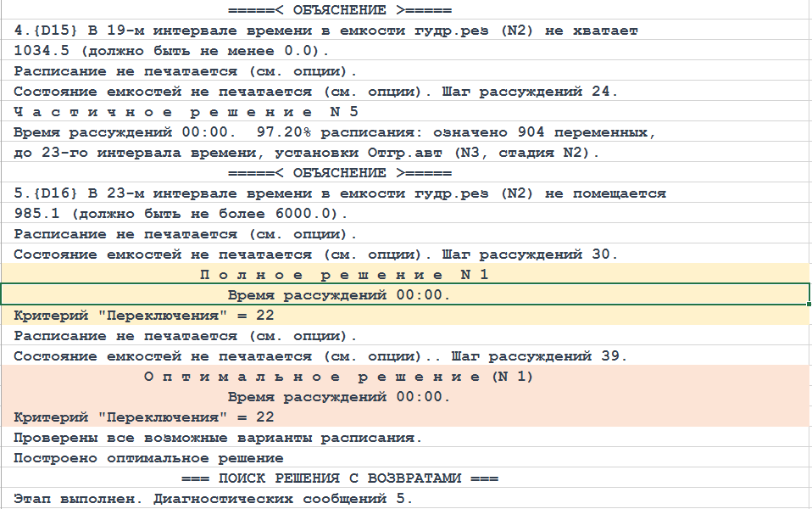This screenshot has height=509, width=812.
Task: Select the cell starting with "5.{D16}"
Action: [339, 193]
